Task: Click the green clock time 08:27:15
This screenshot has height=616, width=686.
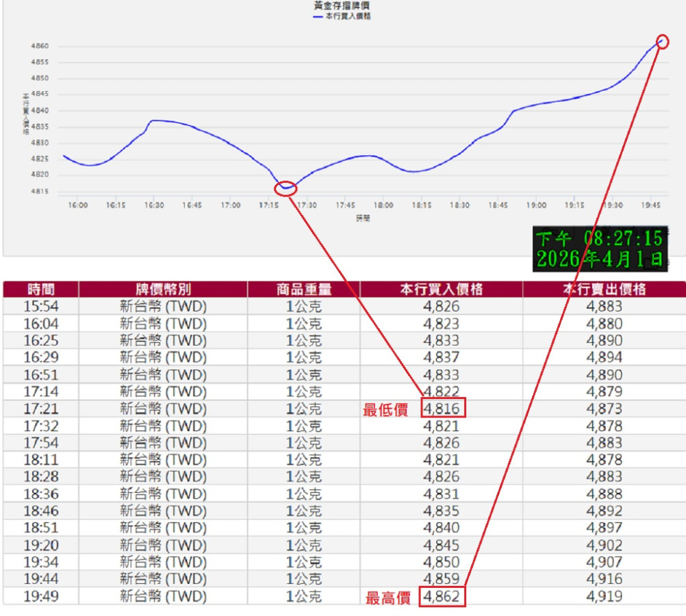Action: [x=623, y=238]
